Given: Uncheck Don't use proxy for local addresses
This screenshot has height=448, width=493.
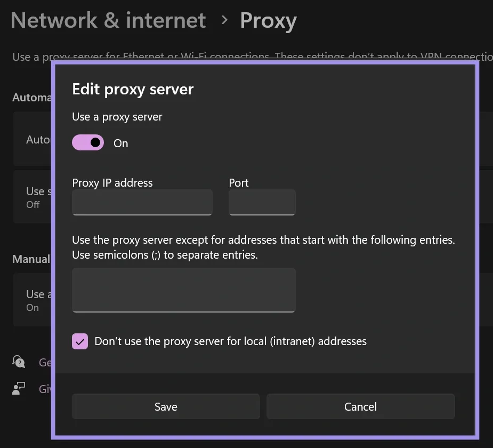Looking at the screenshot, I should click(x=80, y=341).
